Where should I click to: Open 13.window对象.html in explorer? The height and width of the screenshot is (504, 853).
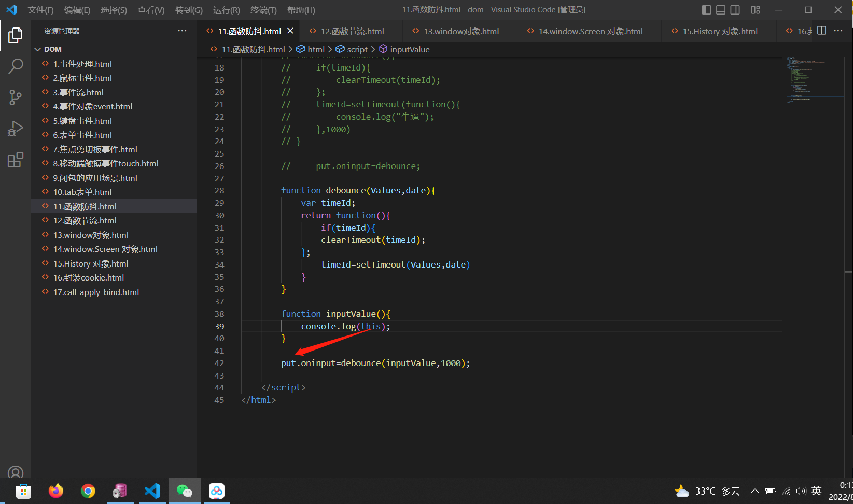click(x=114, y=235)
